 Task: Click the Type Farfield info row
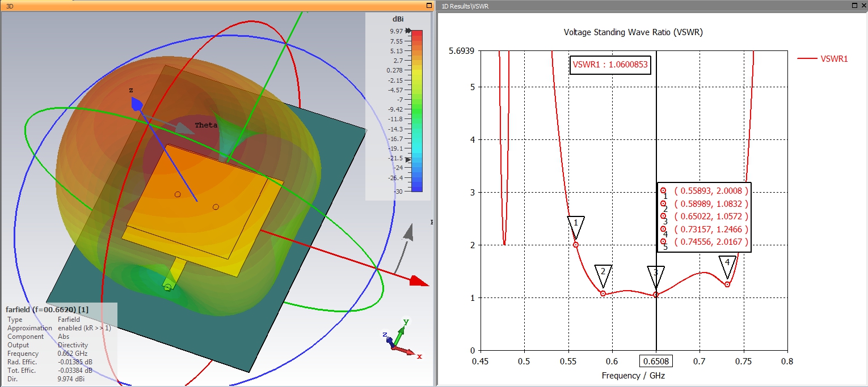click(43, 320)
